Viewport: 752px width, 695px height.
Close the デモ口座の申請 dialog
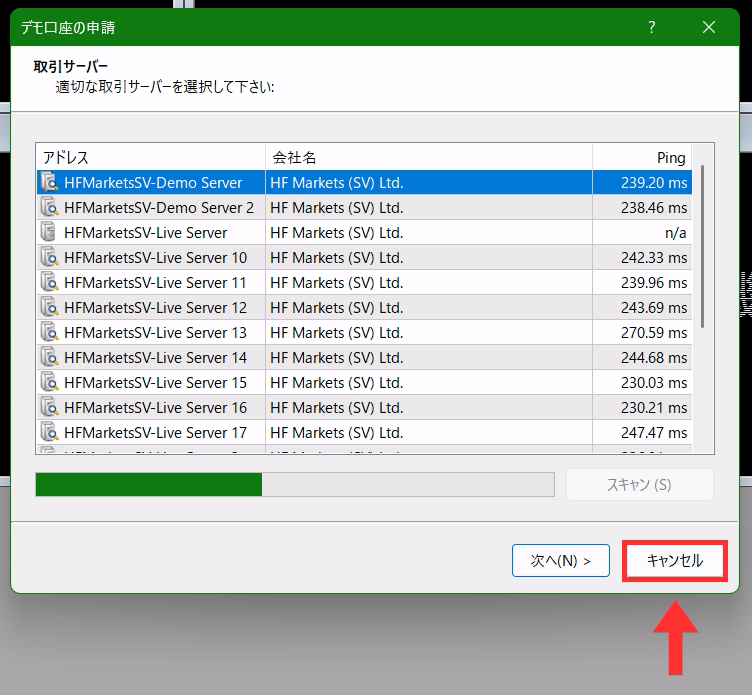[x=709, y=27]
